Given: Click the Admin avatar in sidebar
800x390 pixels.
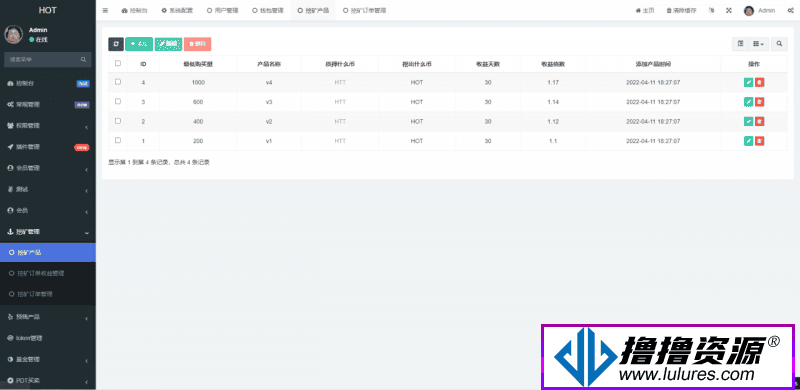Looking at the screenshot, I should (13, 34).
